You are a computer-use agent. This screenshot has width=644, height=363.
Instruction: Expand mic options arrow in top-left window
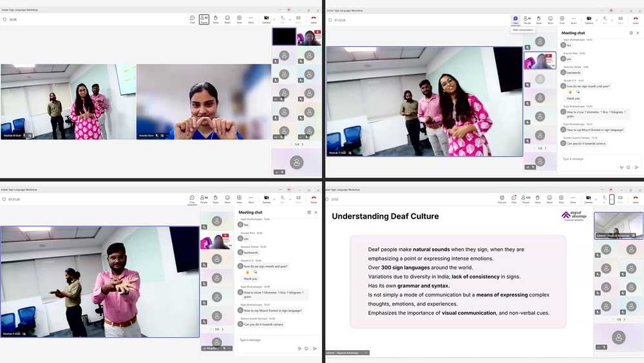click(290, 19)
